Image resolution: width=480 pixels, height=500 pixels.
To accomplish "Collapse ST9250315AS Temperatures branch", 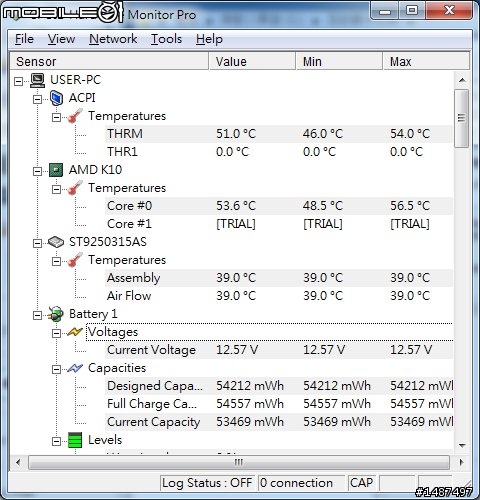I will tap(57, 261).
